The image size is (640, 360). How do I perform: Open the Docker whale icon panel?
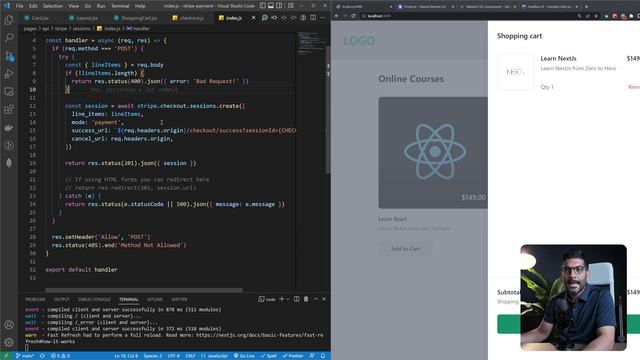pos(9,127)
